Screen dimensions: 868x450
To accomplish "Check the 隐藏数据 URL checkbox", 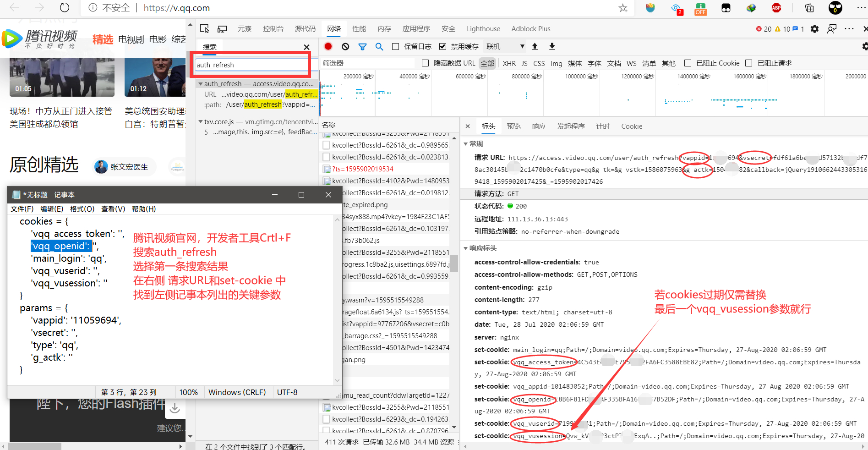I will coord(425,63).
